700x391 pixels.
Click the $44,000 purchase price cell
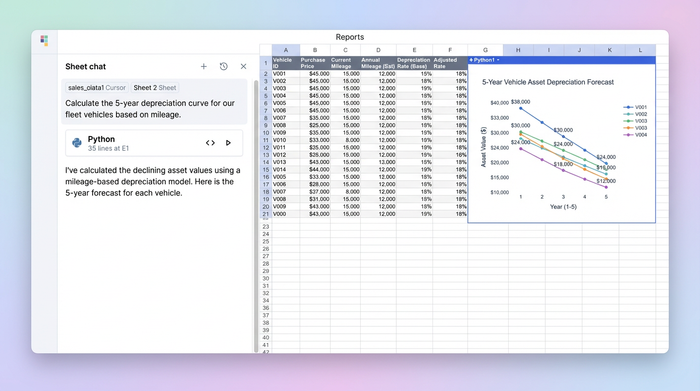coord(315,170)
